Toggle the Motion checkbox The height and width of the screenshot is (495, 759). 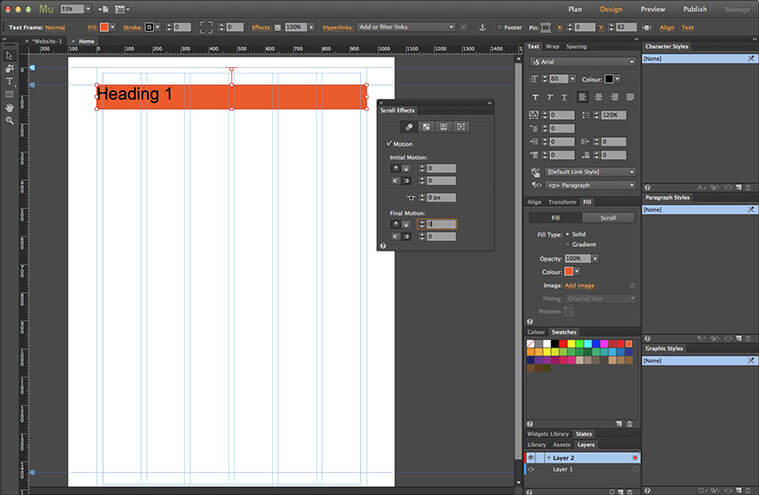coord(388,144)
